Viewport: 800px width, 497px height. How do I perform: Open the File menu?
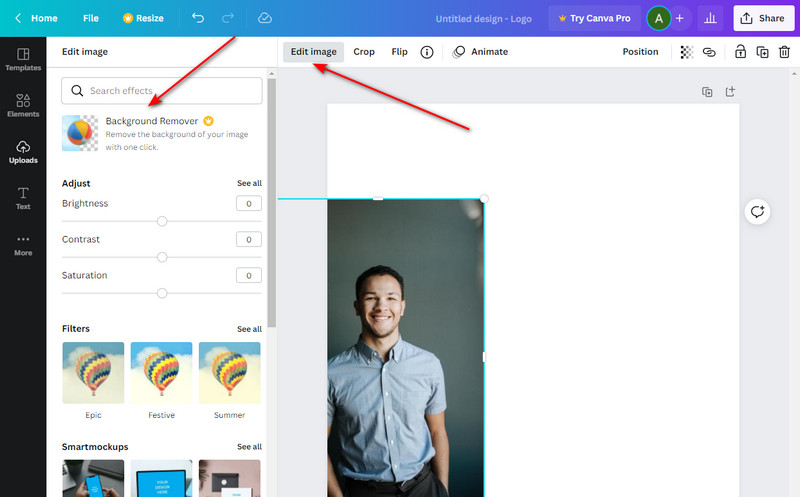[91, 18]
